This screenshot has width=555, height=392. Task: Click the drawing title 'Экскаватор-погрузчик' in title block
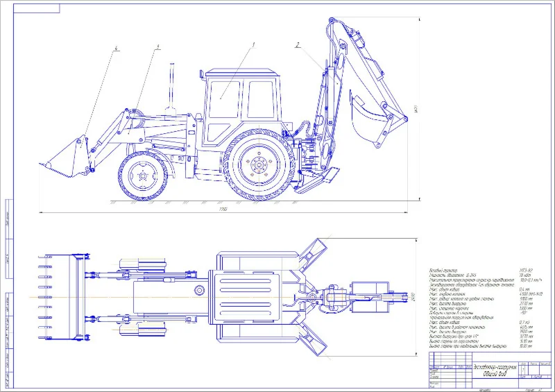[x=495, y=367]
